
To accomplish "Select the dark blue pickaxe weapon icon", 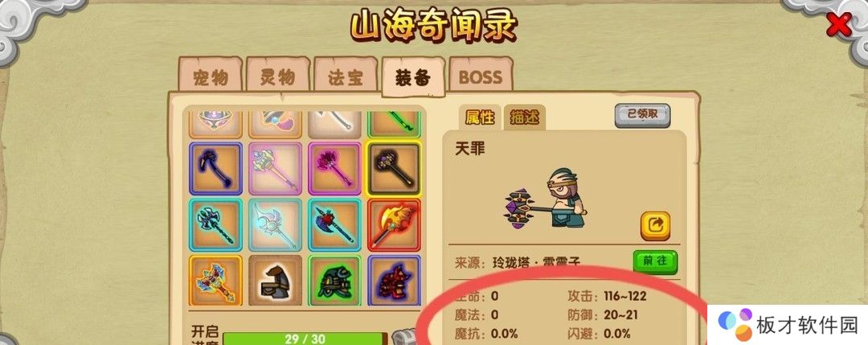I will [215, 168].
